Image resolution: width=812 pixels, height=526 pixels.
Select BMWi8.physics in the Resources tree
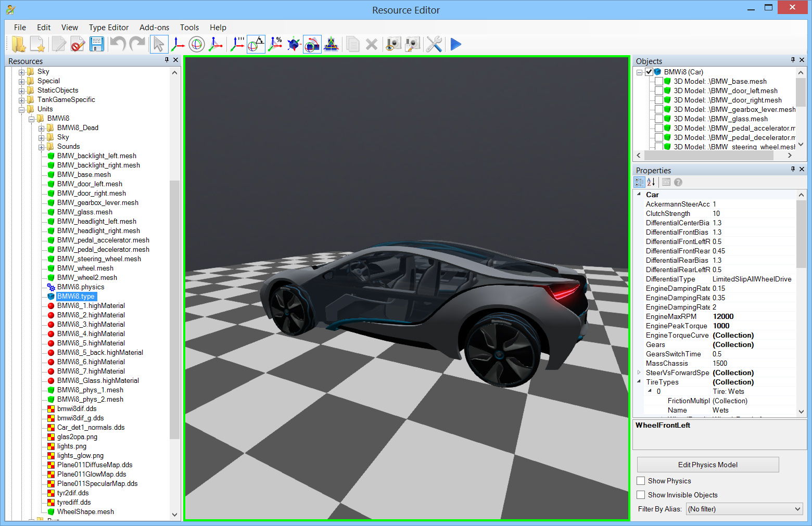pyautogui.click(x=81, y=287)
